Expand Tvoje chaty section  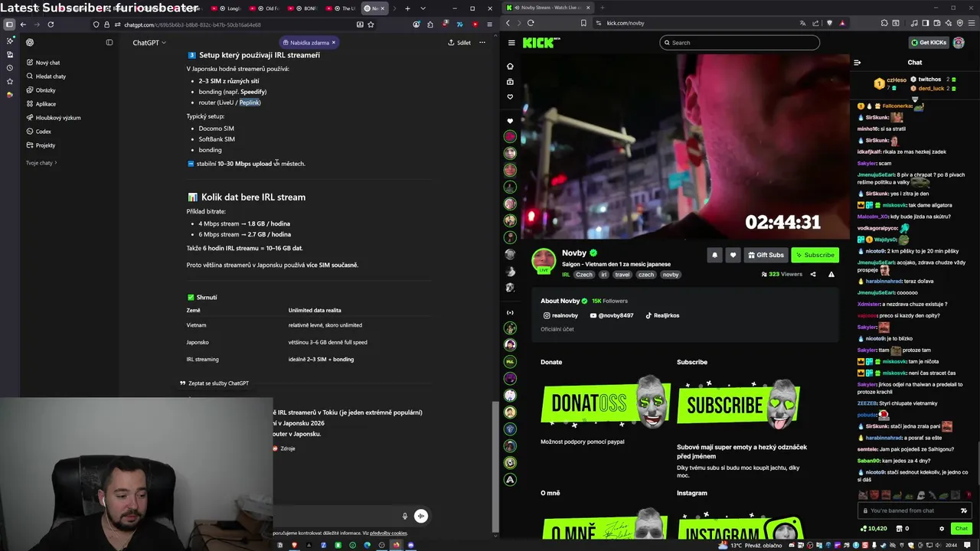[x=41, y=163]
